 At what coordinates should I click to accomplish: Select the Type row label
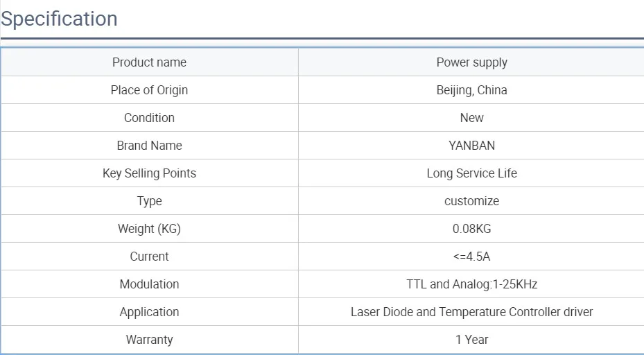click(x=150, y=201)
